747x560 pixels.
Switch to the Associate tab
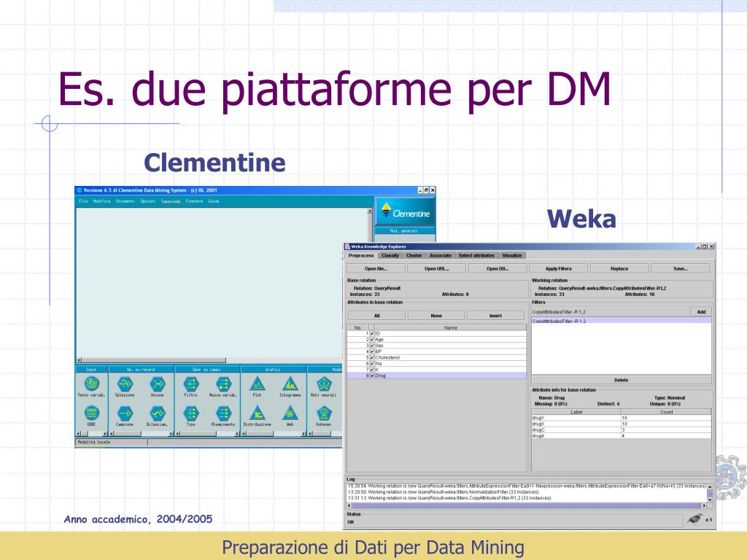pos(441,256)
